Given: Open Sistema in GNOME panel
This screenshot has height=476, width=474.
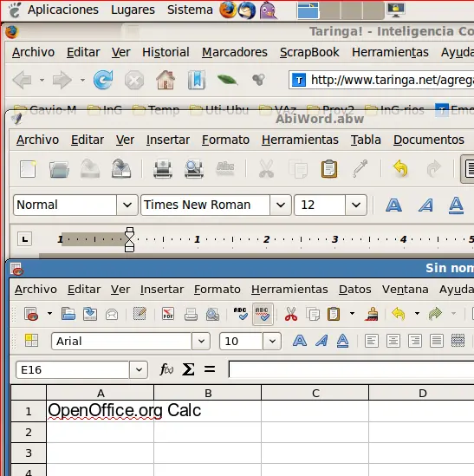Looking at the screenshot, I should click(x=190, y=10).
